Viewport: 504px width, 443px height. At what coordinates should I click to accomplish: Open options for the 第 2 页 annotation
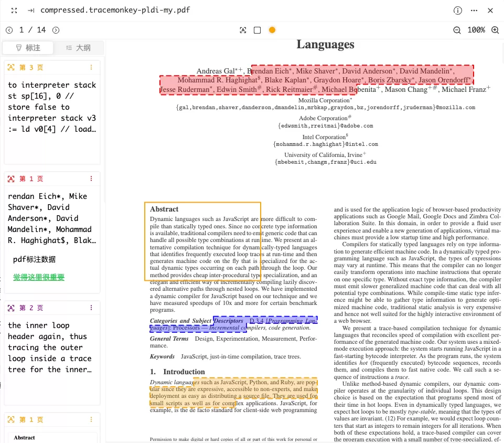click(x=91, y=308)
